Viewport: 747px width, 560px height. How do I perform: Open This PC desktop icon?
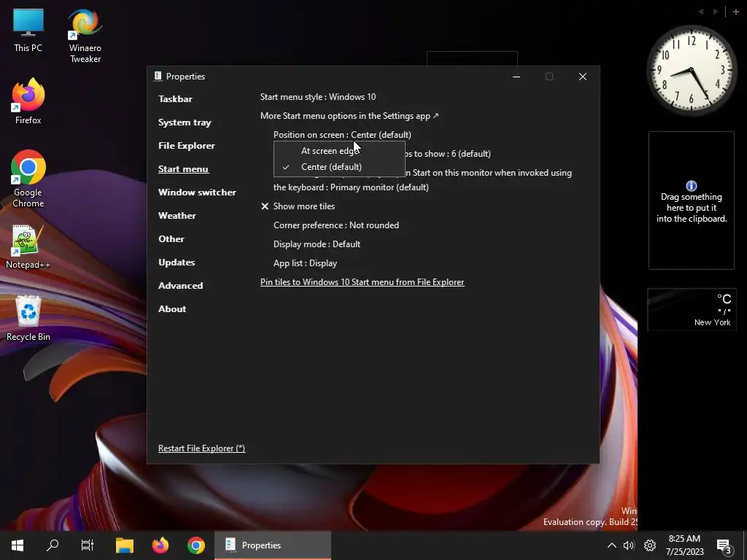tap(28, 31)
